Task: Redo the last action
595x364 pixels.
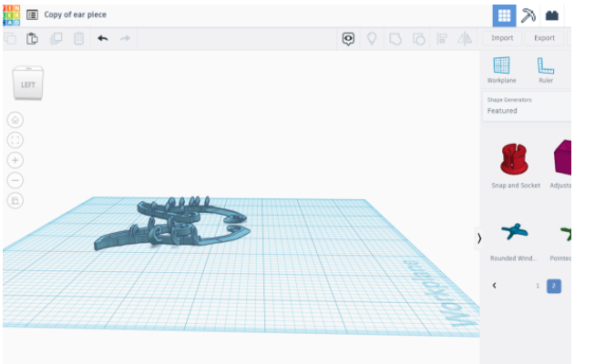Action: coord(125,38)
